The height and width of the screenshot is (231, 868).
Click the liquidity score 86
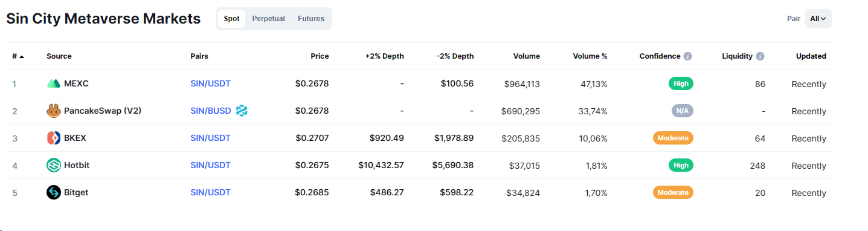[760, 84]
